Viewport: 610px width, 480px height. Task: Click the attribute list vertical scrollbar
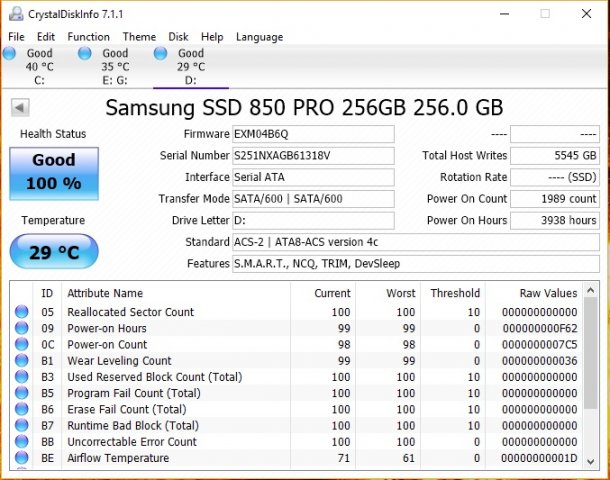tap(592, 380)
